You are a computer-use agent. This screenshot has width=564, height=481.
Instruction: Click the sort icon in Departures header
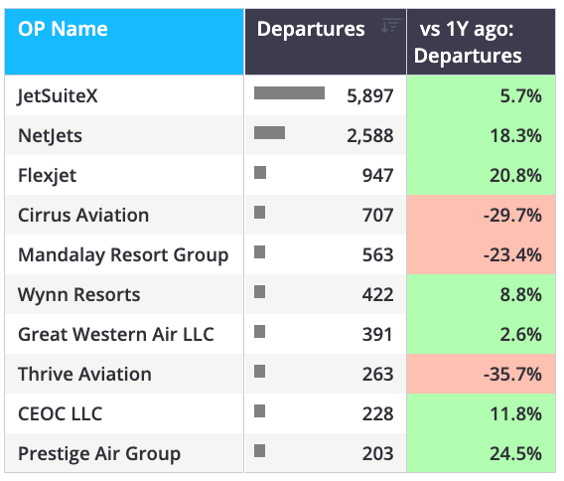391,26
